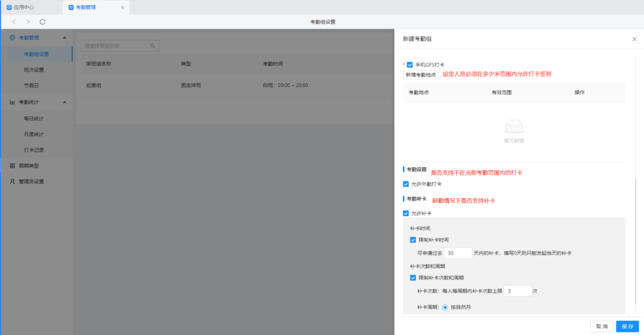The height and width of the screenshot is (335, 644).
Task: Click the 考勤管理 gear icon
Action: point(12,38)
